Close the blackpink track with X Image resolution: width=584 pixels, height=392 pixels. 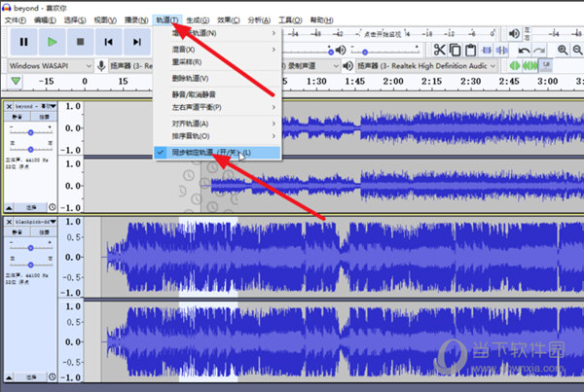point(9,222)
